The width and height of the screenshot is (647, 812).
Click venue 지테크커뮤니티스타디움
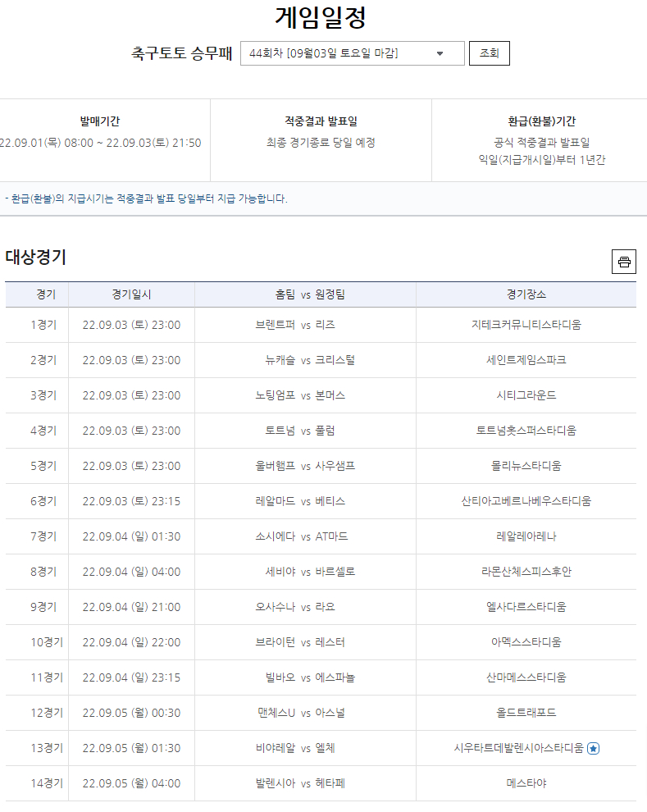pyautogui.click(x=526, y=326)
